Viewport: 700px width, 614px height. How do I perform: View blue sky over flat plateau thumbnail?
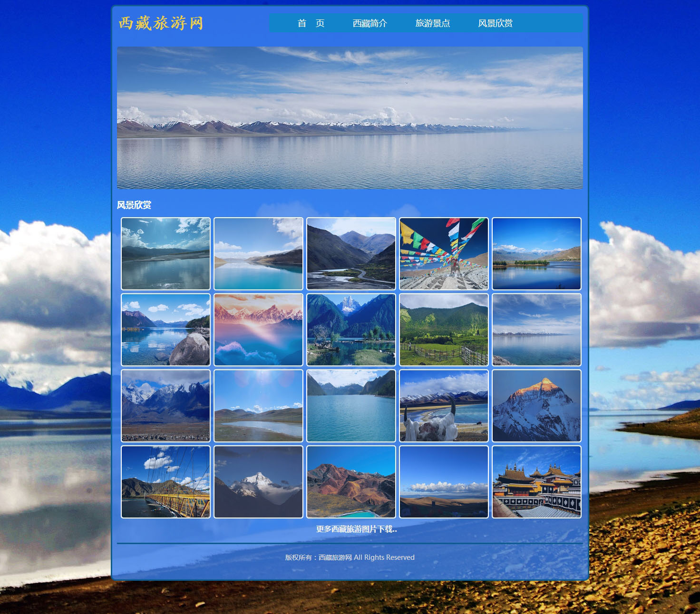point(444,482)
